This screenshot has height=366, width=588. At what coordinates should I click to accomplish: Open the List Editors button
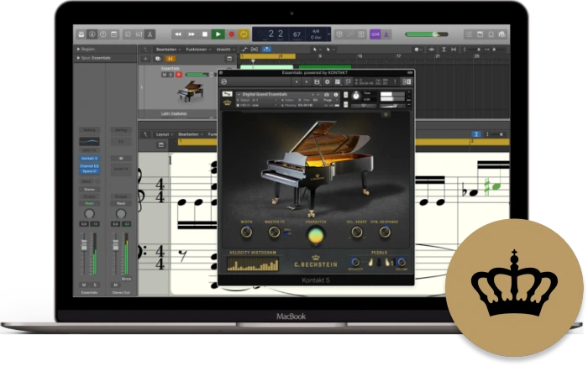pyautogui.click(x=469, y=34)
